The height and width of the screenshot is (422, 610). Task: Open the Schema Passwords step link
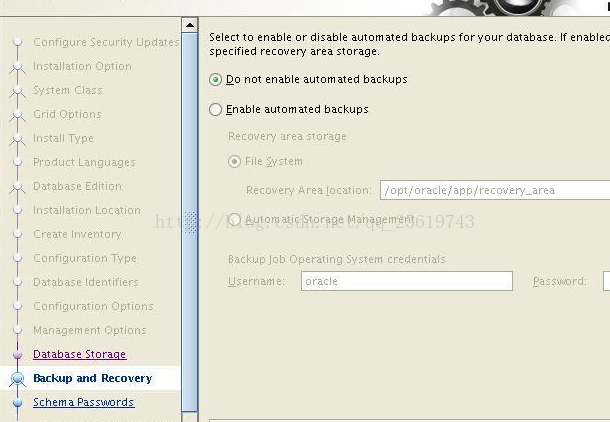pyautogui.click(x=84, y=402)
